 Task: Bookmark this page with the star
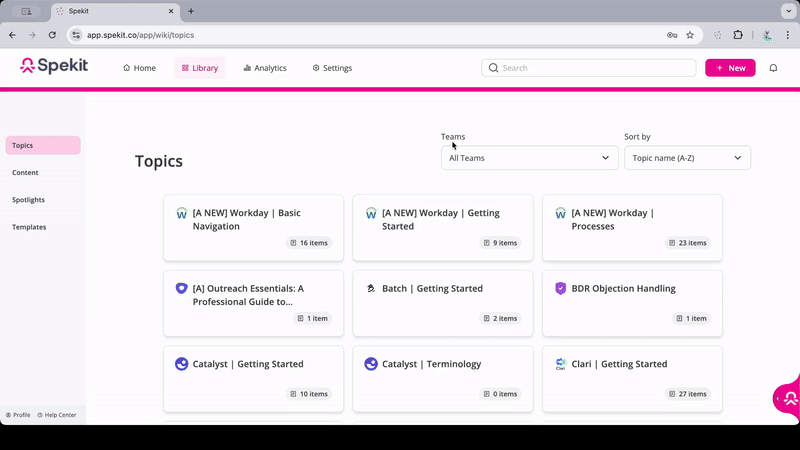(690, 35)
